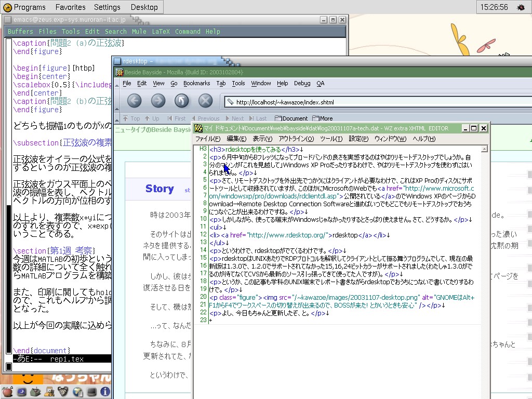Open the globe web browser launcher
This screenshot has height=399, width=532.
pos(77,392)
